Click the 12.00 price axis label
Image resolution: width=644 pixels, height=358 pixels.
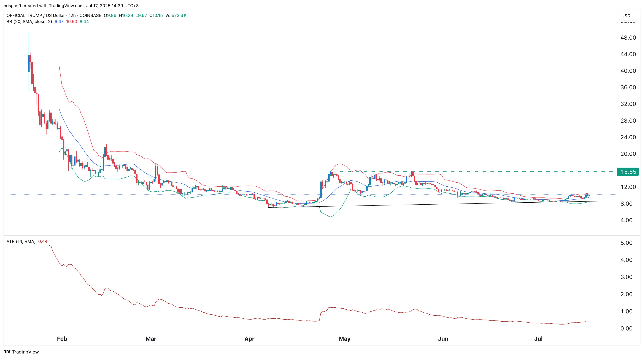coord(628,187)
